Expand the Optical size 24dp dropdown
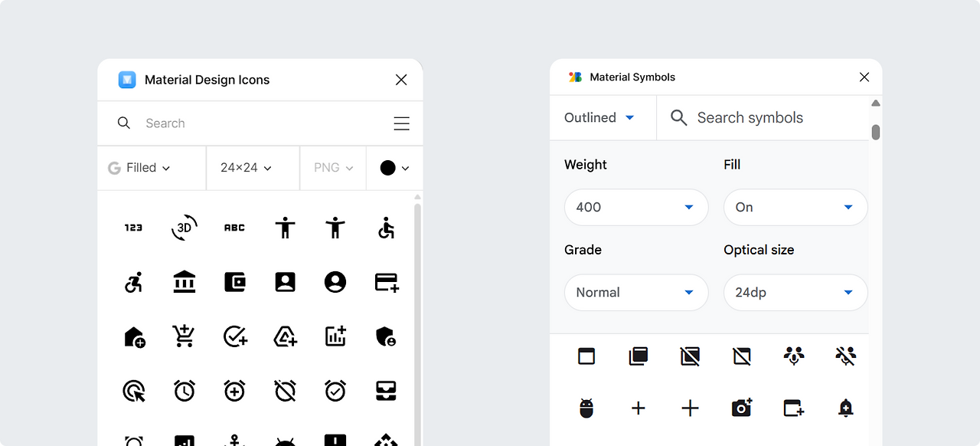 (795, 292)
